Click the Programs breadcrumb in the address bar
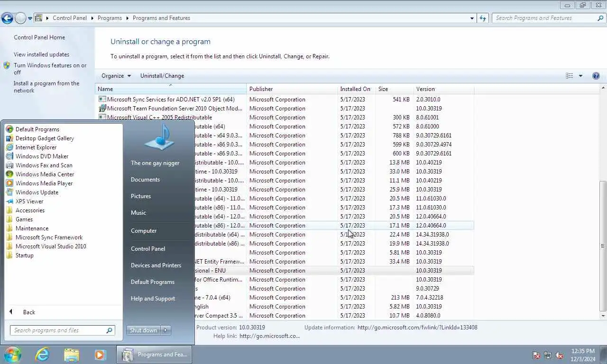This screenshot has height=364, width=607. [110, 18]
